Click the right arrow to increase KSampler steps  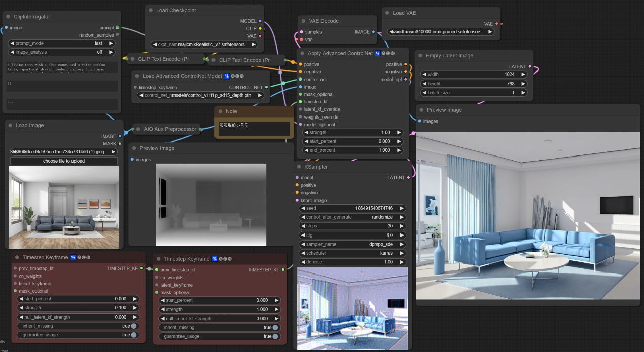click(402, 226)
